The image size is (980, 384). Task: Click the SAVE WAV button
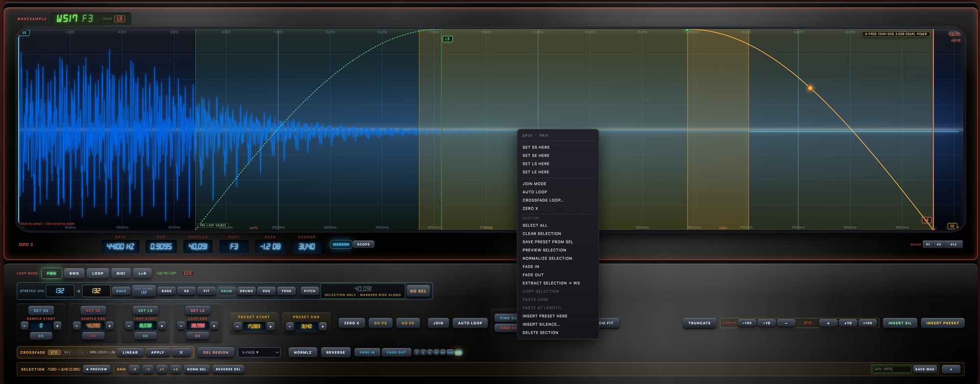click(x=925, y=369)
